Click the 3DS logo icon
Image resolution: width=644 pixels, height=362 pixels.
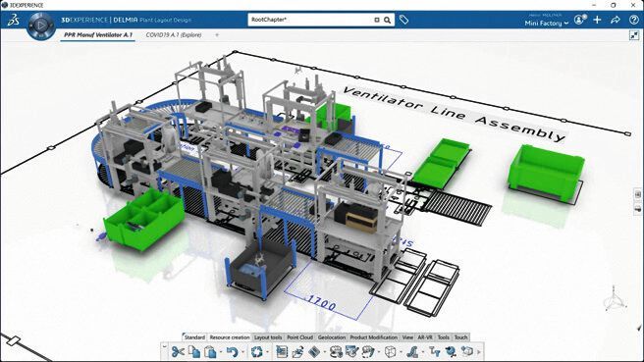point(13,20)
